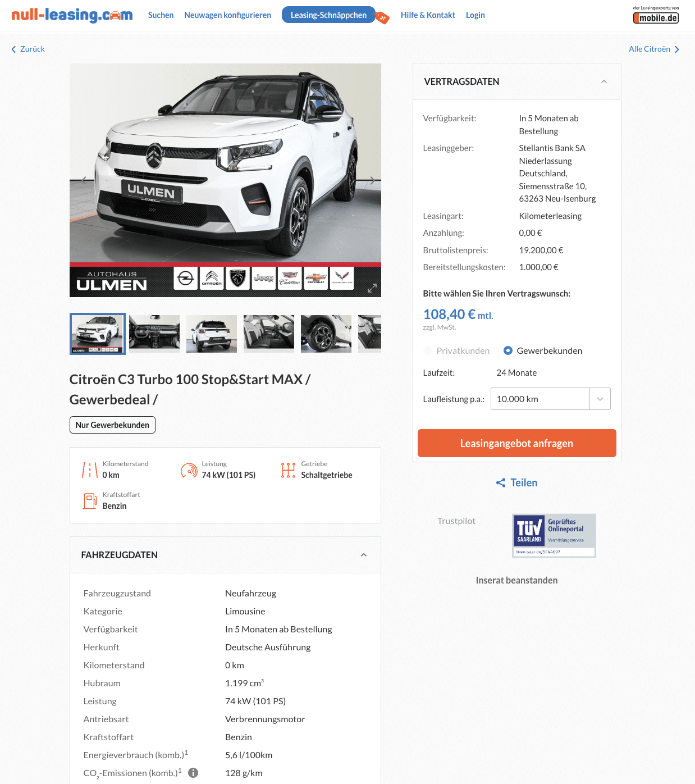Screen dimensions: 695x784
Task: Select the Privatkunden radio button
Action: point(428,350)
